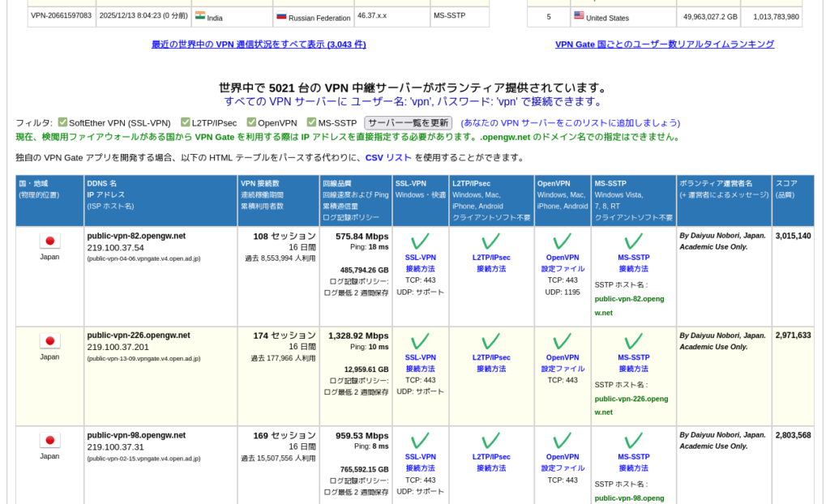Image resolution: width=830 pixels, height=504 pixels.
Task: Click the public-vpn-82.opengw.net SSTP host name
Action: 629,304
